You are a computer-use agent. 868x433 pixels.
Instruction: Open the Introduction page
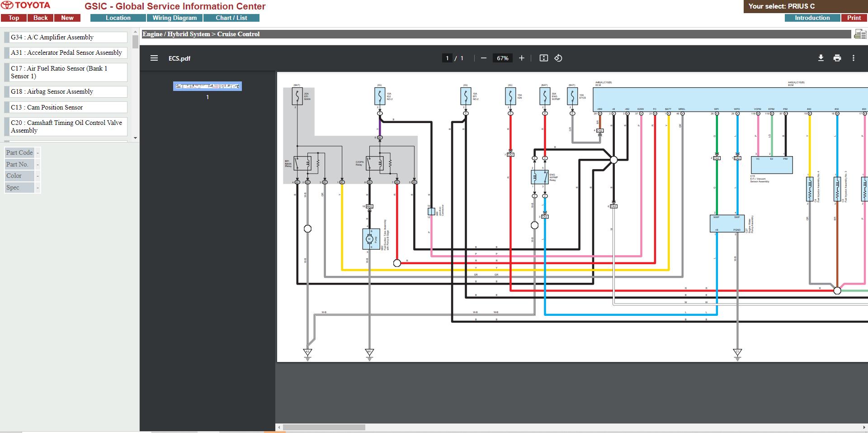[x=812, y=18]
